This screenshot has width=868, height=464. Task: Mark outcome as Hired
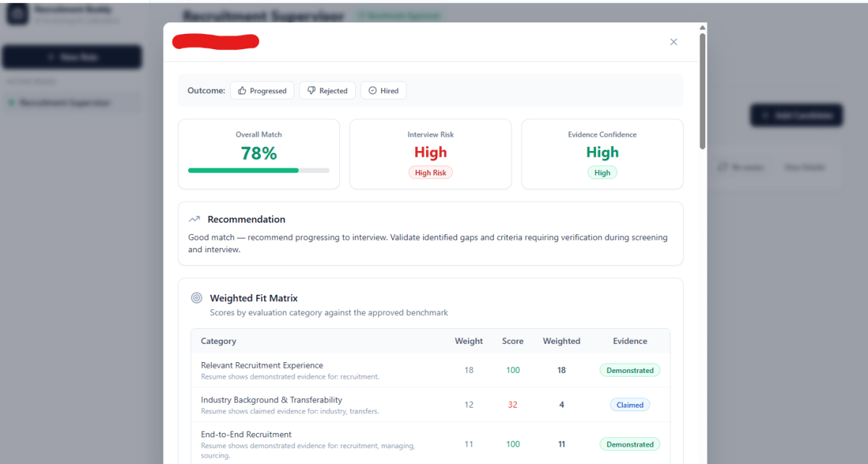pos(383,90)
